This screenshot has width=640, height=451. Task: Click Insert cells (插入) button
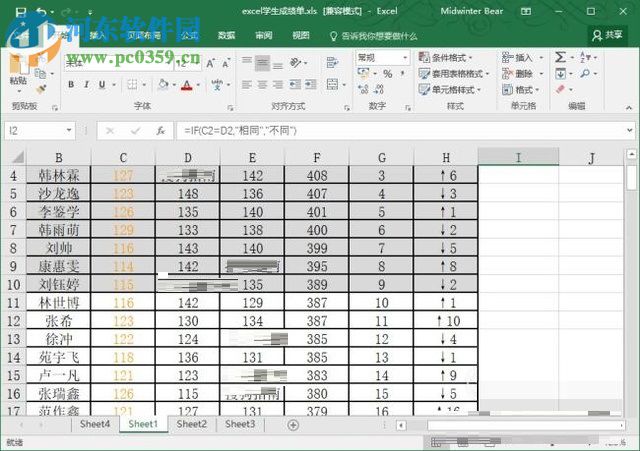point(522,58)
